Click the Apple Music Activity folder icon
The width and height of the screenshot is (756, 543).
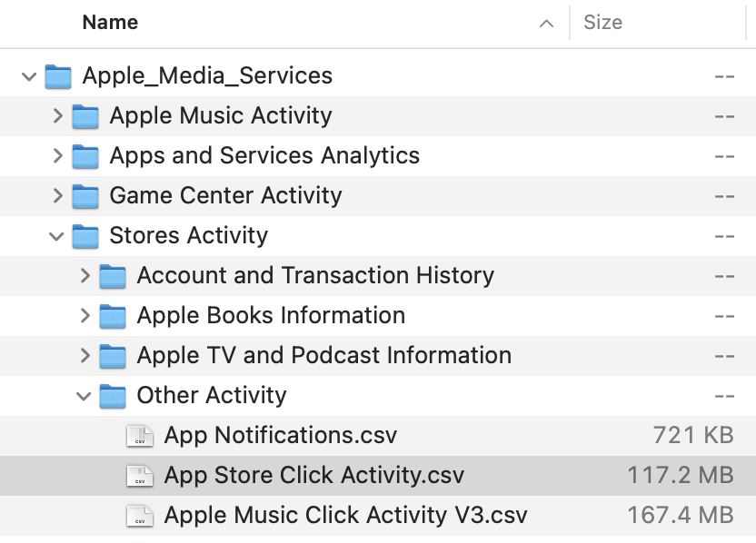[x=85, y=116]
